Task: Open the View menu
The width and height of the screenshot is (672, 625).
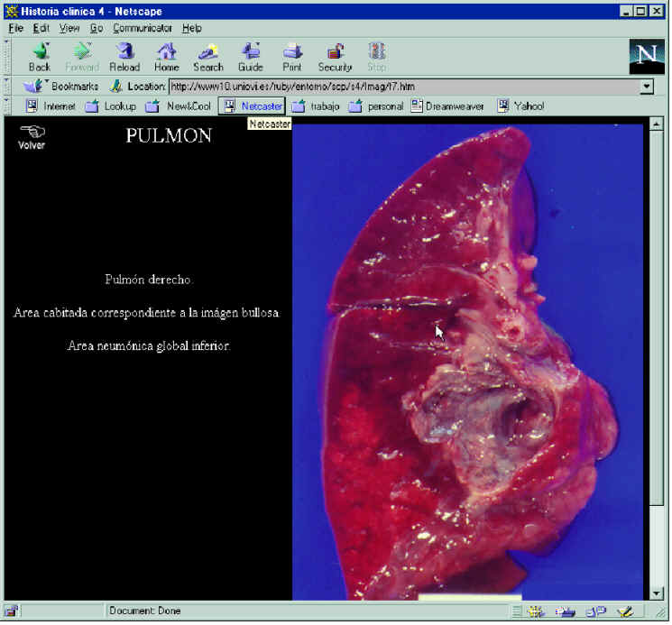Action: 69,28
